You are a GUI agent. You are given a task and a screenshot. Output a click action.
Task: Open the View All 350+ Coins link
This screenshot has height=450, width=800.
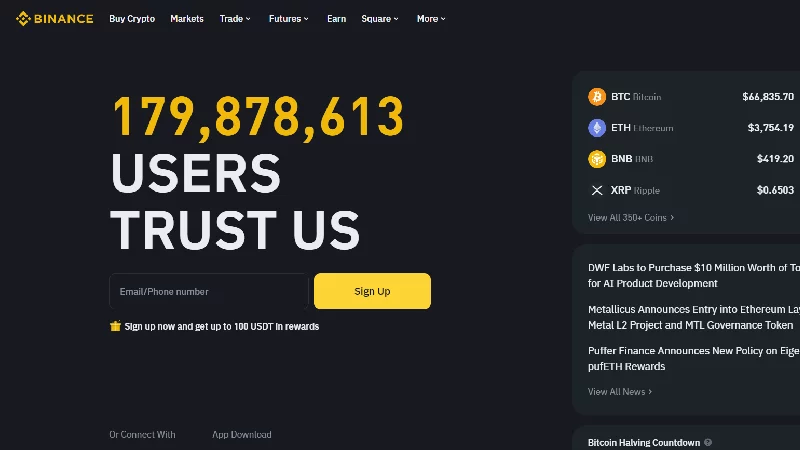tap(631, 217)
